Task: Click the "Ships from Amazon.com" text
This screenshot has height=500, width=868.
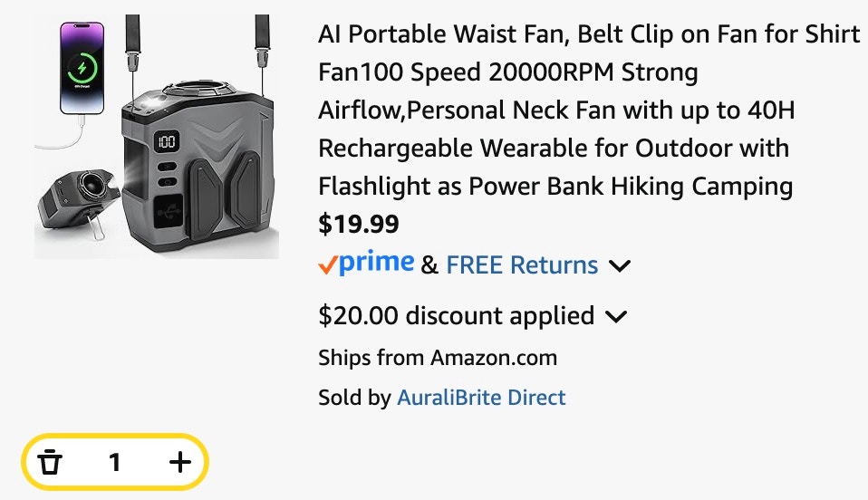Action: 438,358
